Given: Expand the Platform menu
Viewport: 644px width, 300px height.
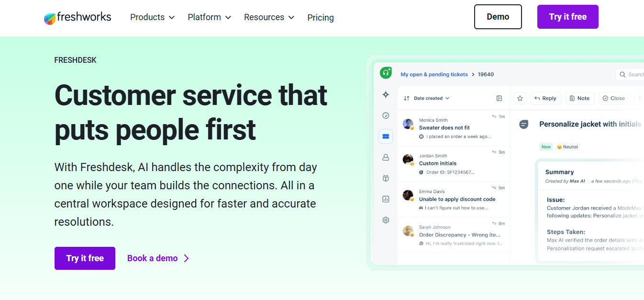Looking at the screenshot, I should (x=210, y=17).
